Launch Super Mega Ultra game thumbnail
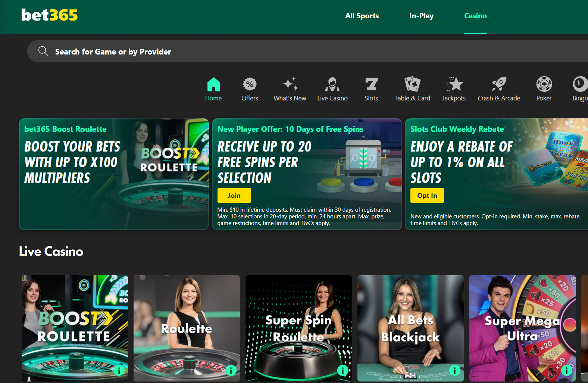 (522, 328)
